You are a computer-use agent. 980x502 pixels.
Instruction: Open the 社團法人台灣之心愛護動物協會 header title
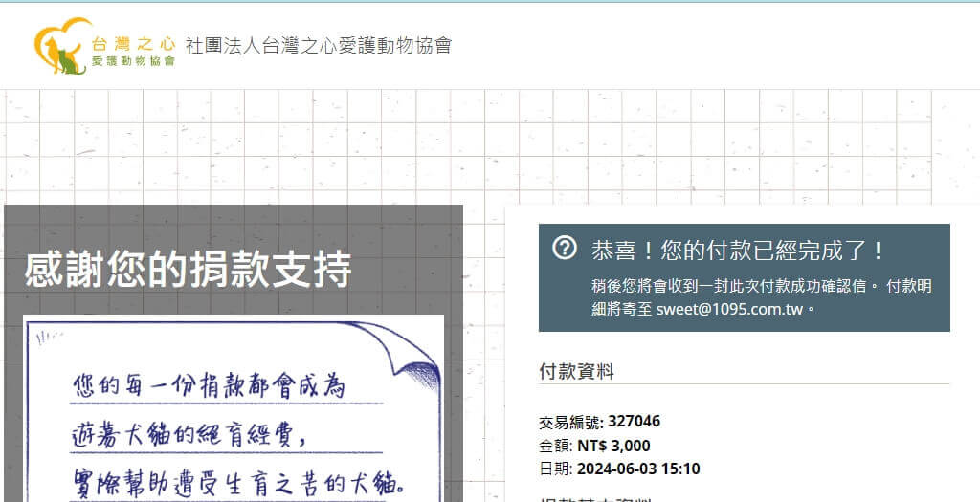click(x=318, y=45)
